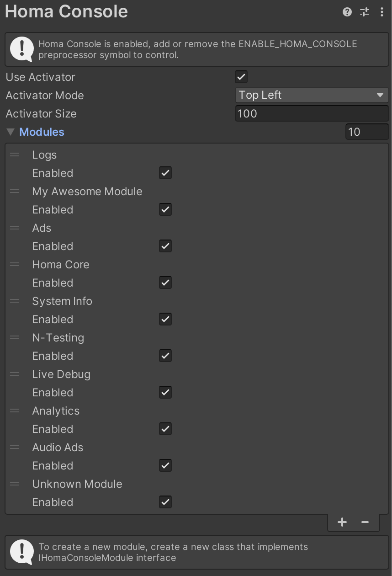Disable the N-Testing module checkbox
Screen dimensions: 392x576
click(x=165, y=356)
